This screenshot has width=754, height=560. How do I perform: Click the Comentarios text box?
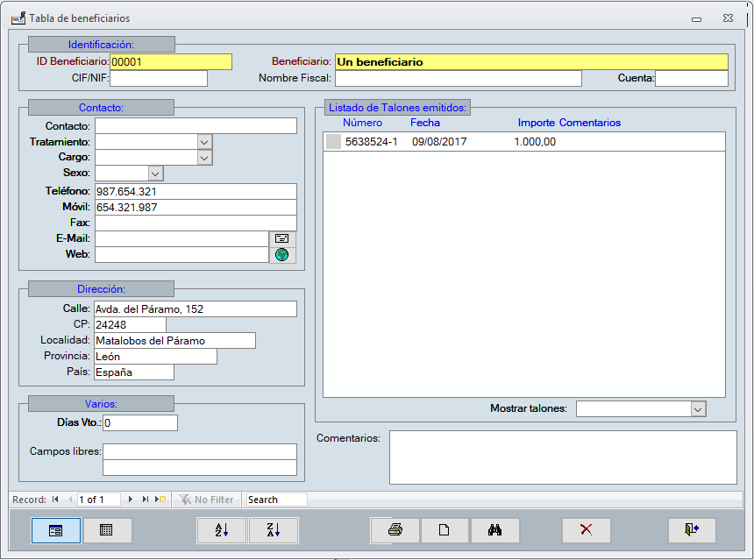click(563, 457)
